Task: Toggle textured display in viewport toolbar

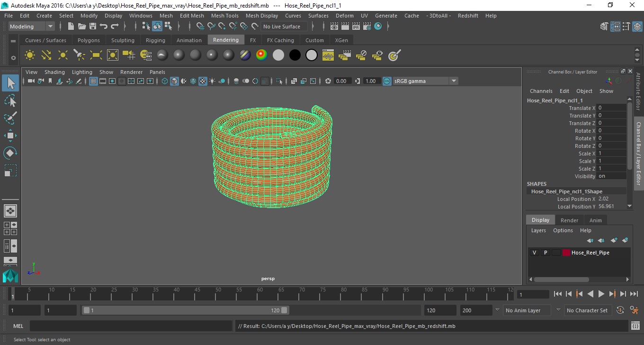Action: click(203, 81)
